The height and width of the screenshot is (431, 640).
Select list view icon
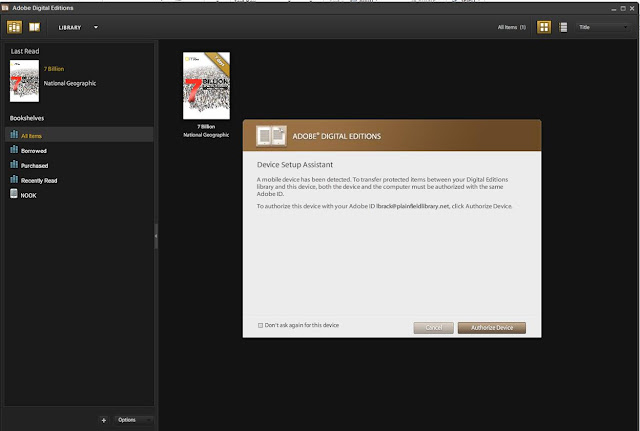point(563,27)
